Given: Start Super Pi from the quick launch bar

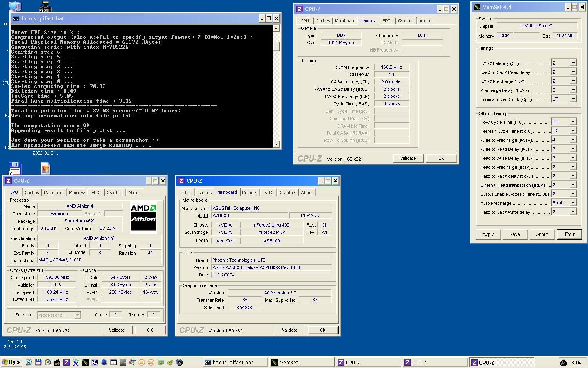Looking at the screenshot, I should [x=76, y=362].
